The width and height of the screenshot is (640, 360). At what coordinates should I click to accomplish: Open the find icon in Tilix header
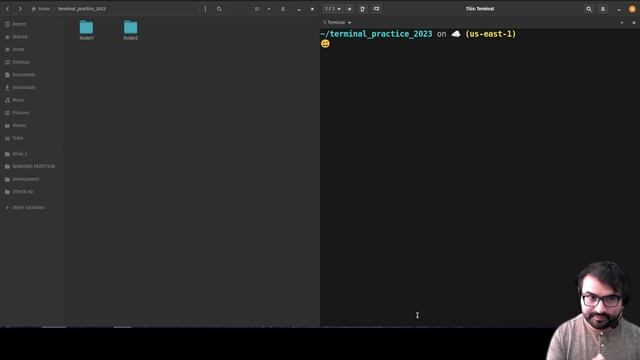(x=589, y=9)
